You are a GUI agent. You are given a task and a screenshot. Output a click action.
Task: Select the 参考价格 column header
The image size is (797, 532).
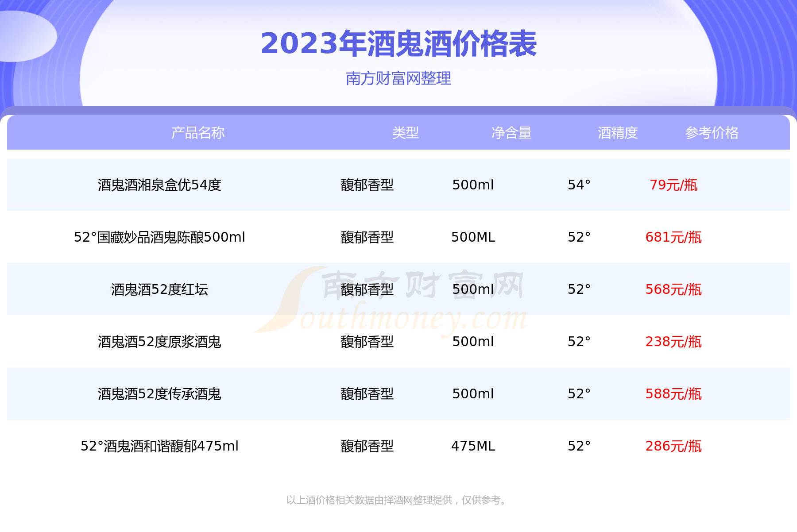point(712,133)
